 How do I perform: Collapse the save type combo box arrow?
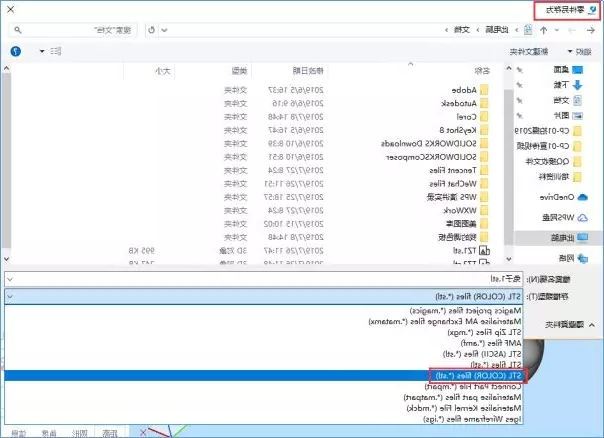pos(10,297)
